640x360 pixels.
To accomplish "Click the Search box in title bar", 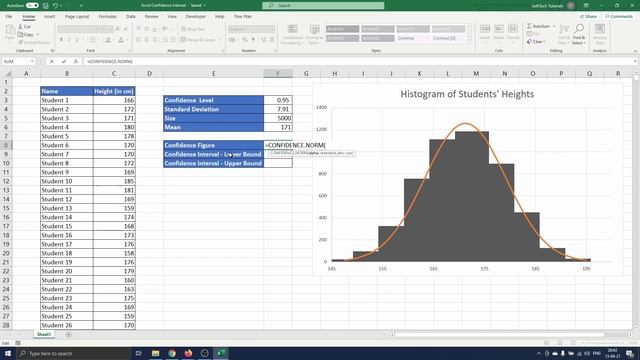I will tap(323, 5).
